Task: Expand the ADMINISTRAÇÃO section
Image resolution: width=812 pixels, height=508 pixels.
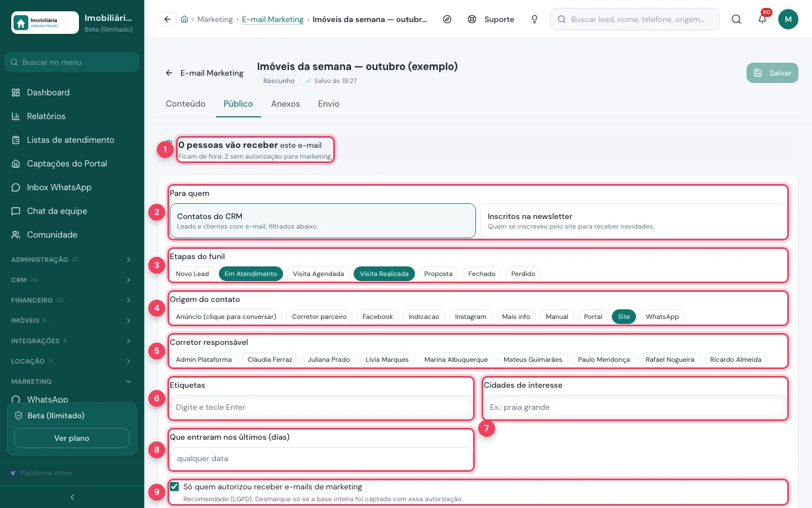Action: pyautogui.click(x=72, y=260)
